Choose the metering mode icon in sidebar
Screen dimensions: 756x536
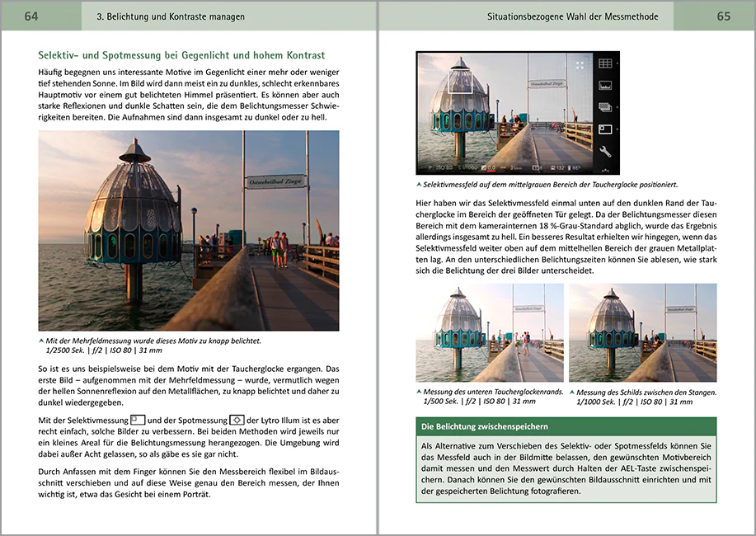605,129
